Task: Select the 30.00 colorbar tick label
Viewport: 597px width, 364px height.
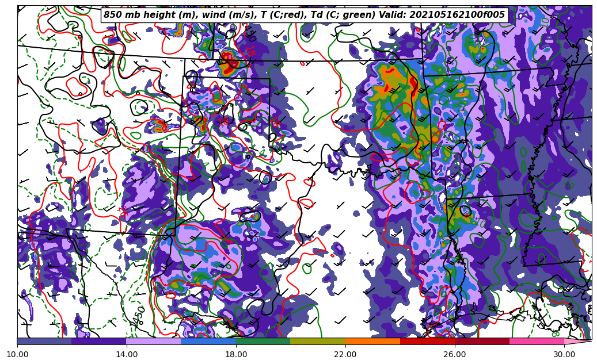Action: (564, 354)
